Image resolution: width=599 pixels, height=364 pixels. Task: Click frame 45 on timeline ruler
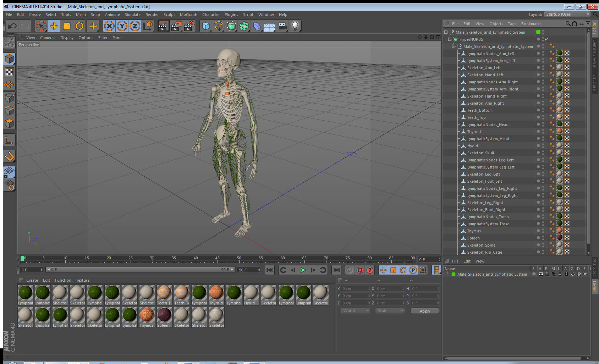217,259
